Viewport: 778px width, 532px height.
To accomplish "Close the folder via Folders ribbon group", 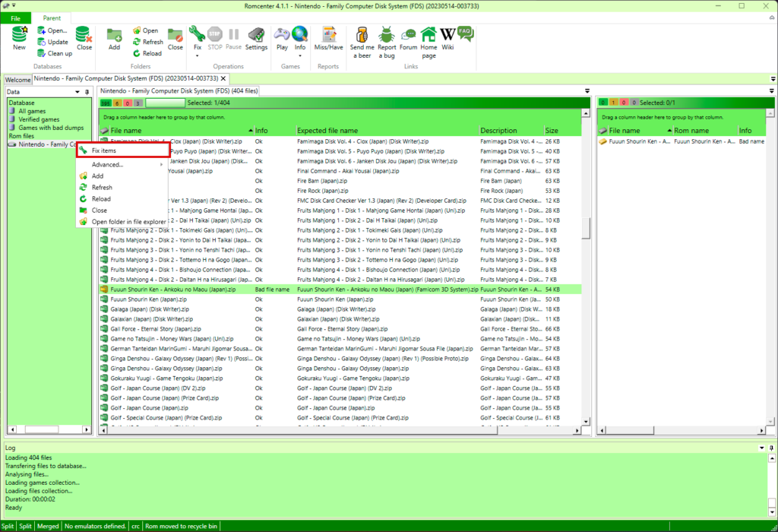I will 176,38.
